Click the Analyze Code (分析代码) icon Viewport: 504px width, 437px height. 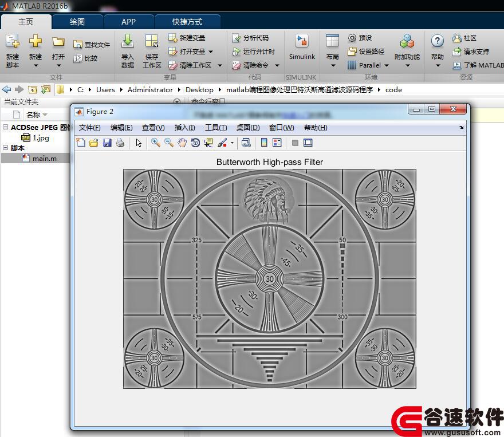pyautogui.click(x=236, y=38)
